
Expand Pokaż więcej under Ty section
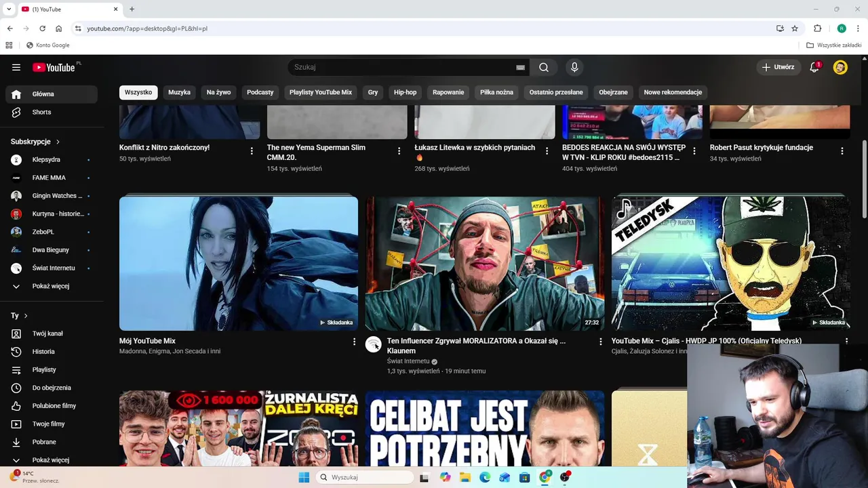52,460
